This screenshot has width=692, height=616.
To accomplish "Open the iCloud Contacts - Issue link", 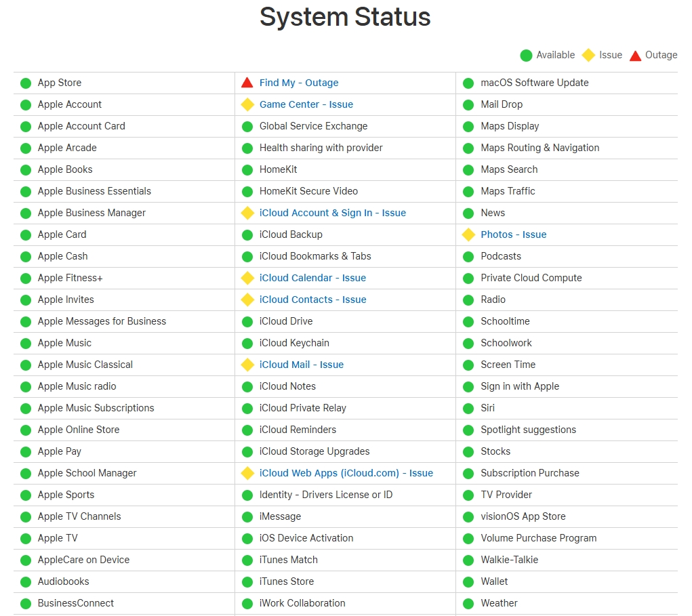I will [312, 300].
